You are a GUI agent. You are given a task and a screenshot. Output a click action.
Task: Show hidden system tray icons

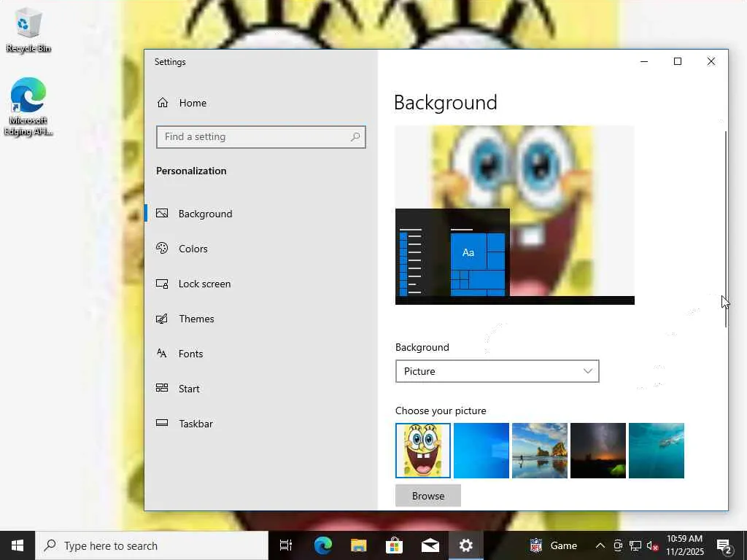(x=600, y=545)
